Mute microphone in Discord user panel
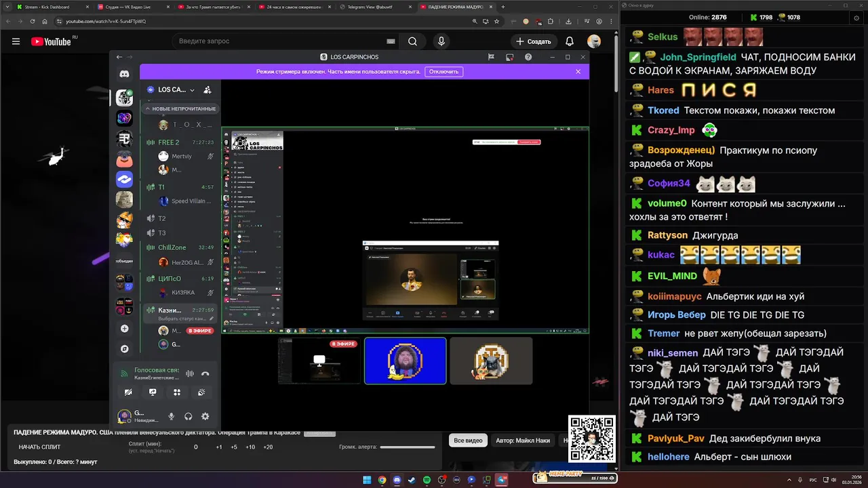This screenshot has width=868, height=488. pos(172,416)
